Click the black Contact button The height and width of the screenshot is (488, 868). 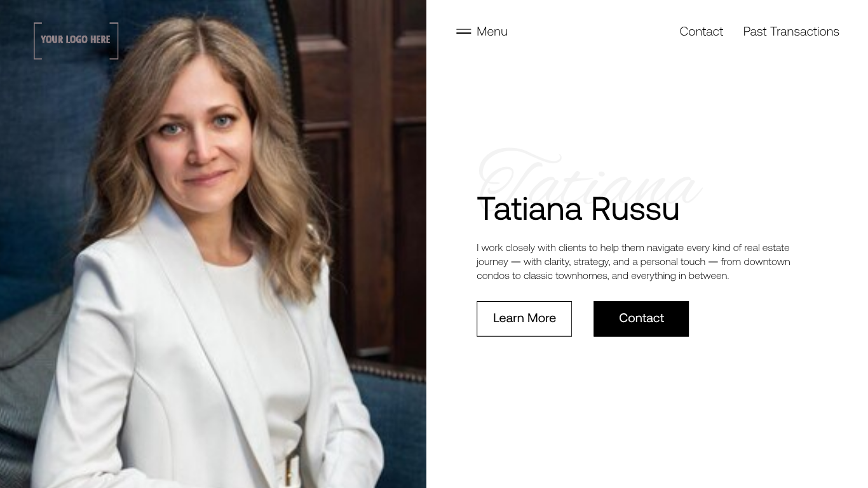pos(641,319)
